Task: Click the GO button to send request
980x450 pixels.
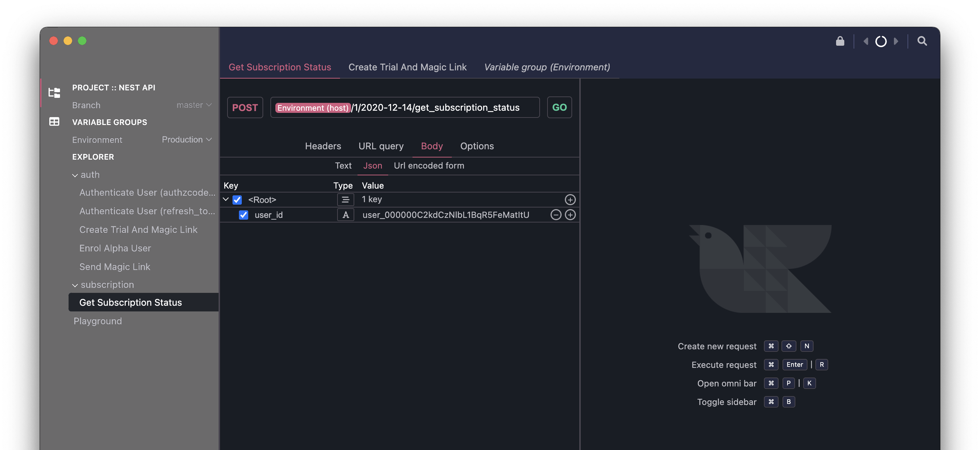Action: 559,107
